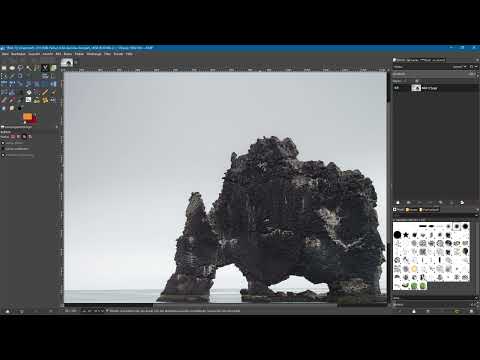480x360 pixels.
Task: Choose the large black round brush
Action: tap(397, 235)
